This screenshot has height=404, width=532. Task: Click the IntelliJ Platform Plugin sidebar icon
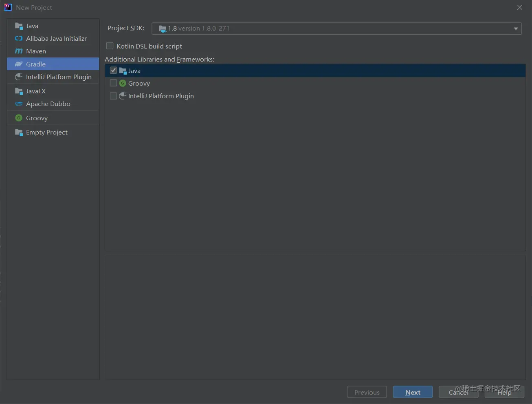pos(19,77)
